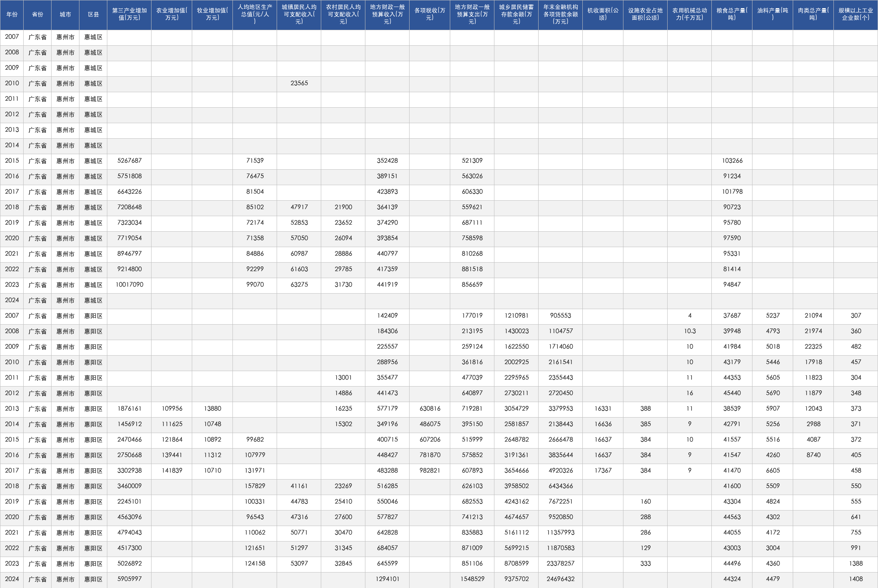The image size is (878, 588).
Task: Select cell with value 1408
Action: click(x=856, y=579)
